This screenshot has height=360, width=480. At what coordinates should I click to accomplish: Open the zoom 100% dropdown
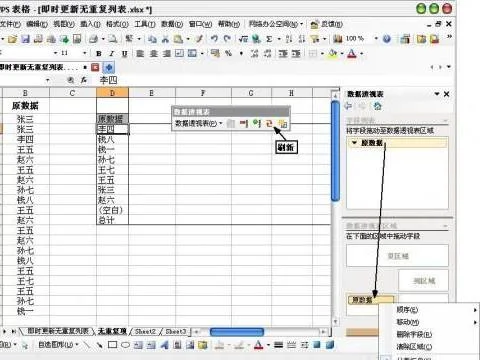pos(376,39)
